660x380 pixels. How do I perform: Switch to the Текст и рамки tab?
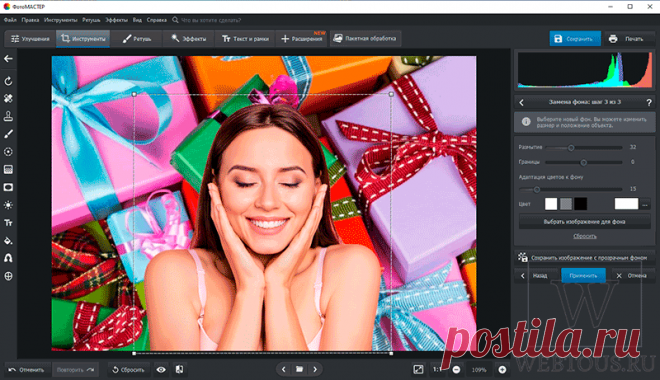pyautogui.click(x=245, y=39)
